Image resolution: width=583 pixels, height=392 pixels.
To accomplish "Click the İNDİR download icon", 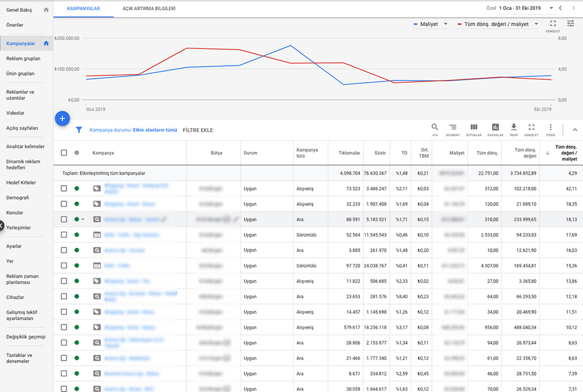I will (x=514, y=127).
